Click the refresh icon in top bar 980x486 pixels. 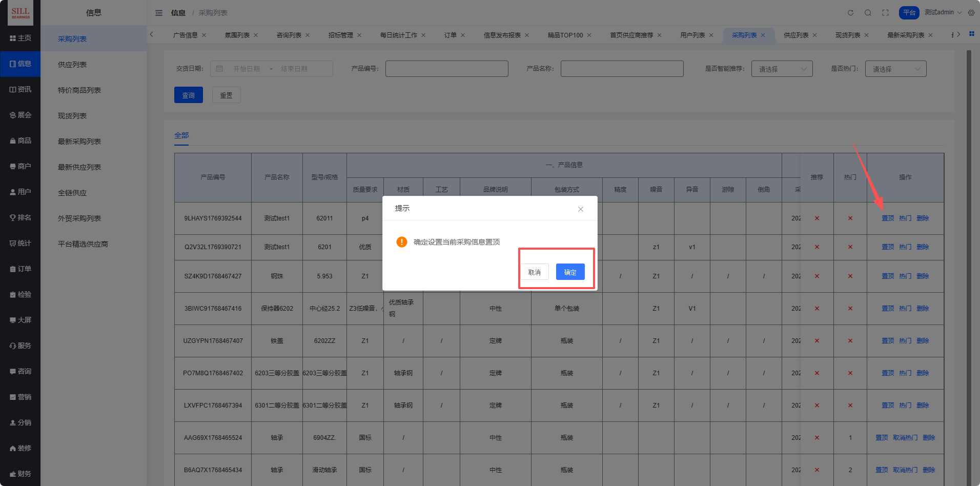click(x=850, y=13)
